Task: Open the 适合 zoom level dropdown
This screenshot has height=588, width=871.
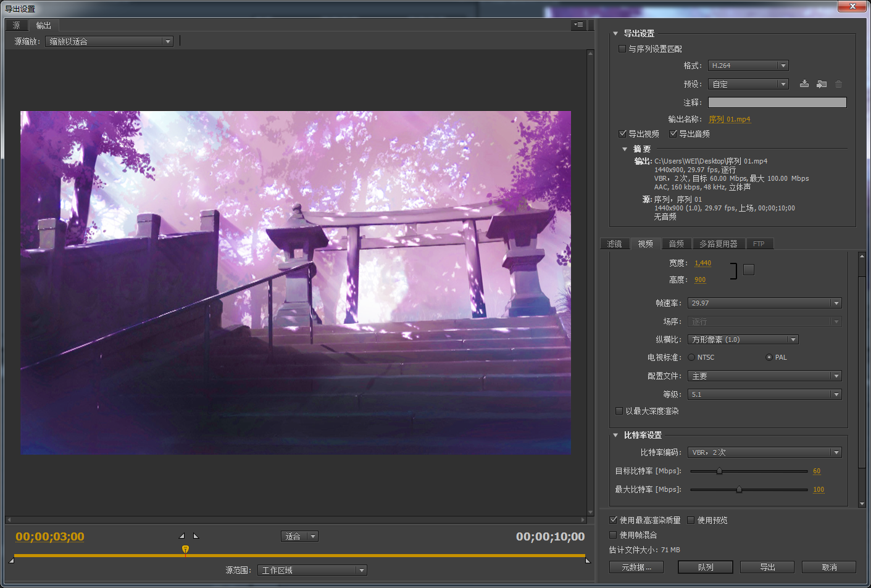Action: (x=299, y=536)
